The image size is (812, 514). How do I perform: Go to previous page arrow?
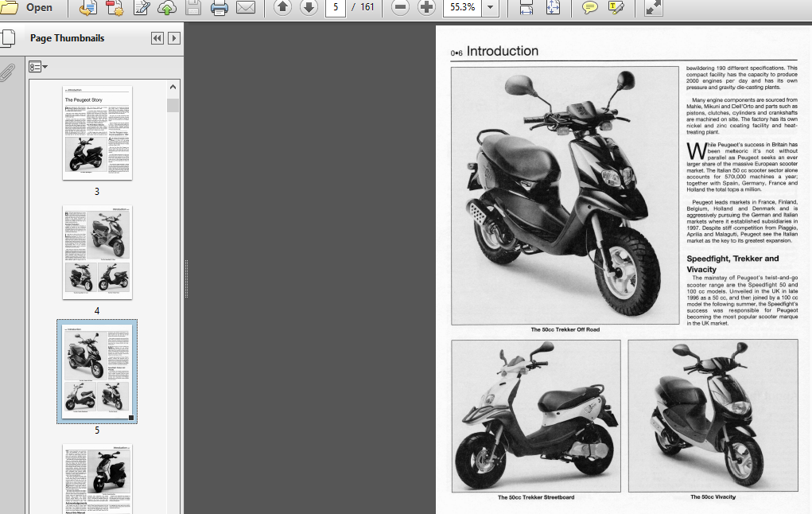282,7
